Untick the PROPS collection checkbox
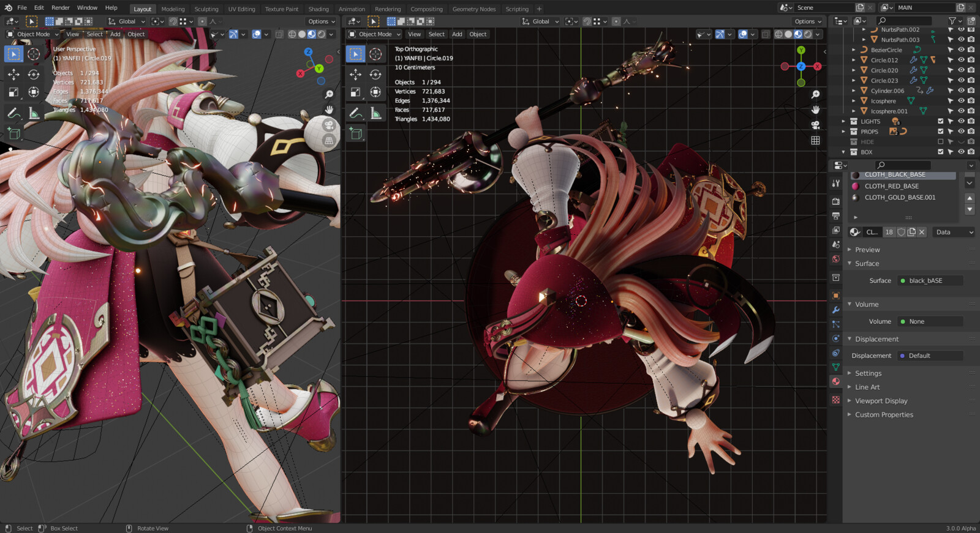980x533 pixels. 941,132
